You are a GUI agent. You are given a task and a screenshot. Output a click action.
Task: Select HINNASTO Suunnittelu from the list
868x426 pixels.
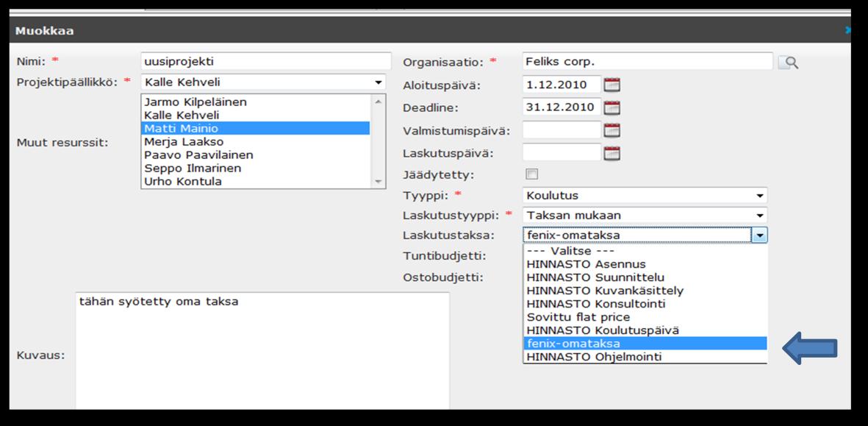pyautogui.click(x=645, y=277)
